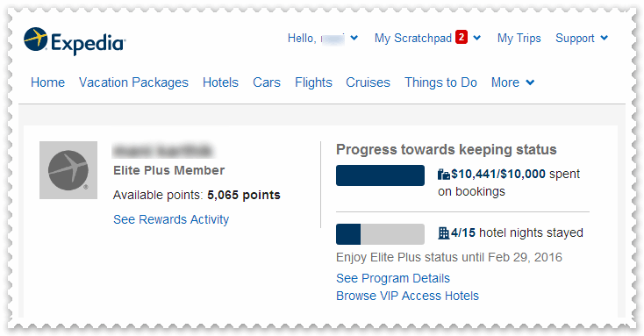Expand the More navigation menu

513,82
